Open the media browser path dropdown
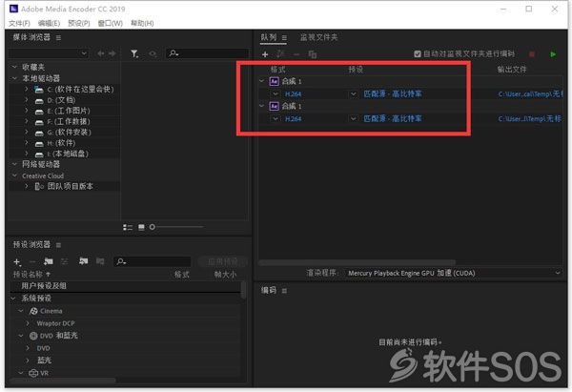572x392 pixels. [49, 53]
